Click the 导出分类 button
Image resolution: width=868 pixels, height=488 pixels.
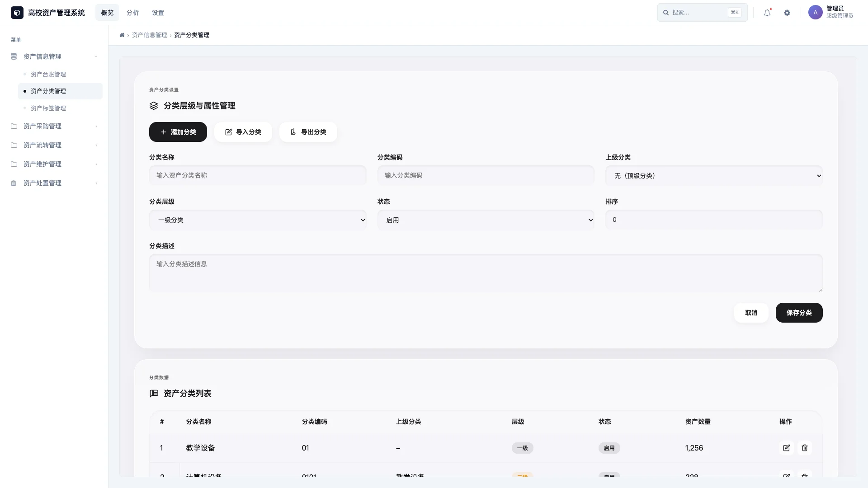[x=308, y=132]
